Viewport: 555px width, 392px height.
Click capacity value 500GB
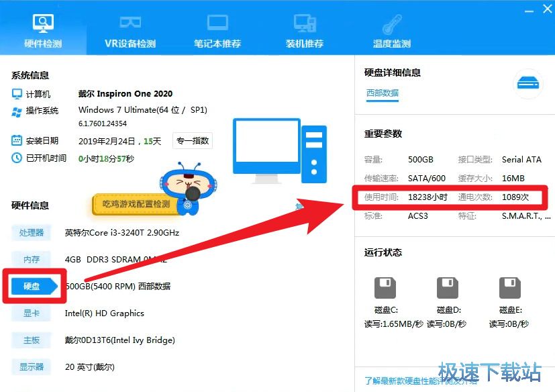pos(421,160)
